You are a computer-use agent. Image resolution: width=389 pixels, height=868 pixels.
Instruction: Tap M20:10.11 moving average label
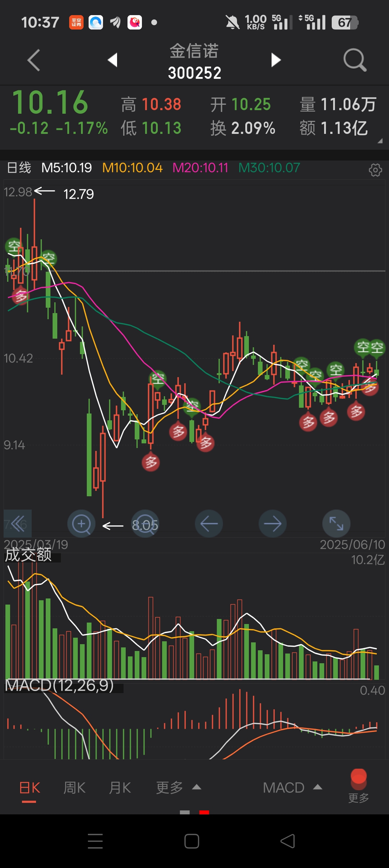(200, 168)
